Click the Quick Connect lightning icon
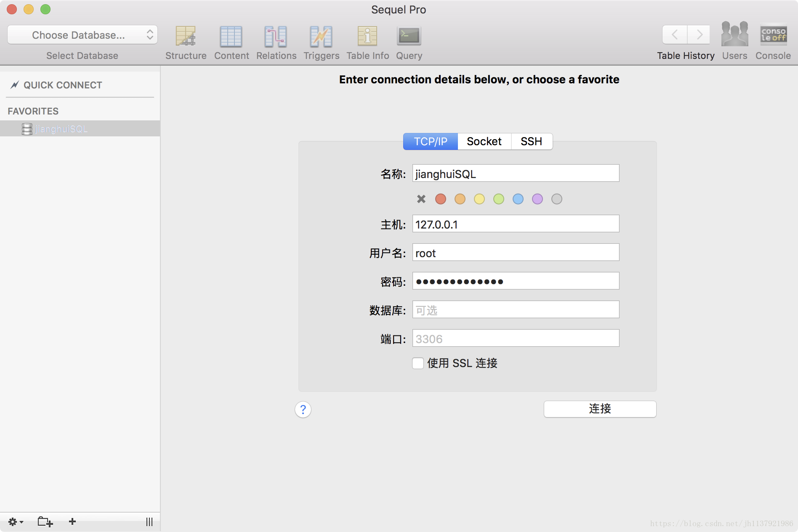Image resolution: width=798 pixels, height=532 pixels. pyautogui.click(x=15, y=85)
